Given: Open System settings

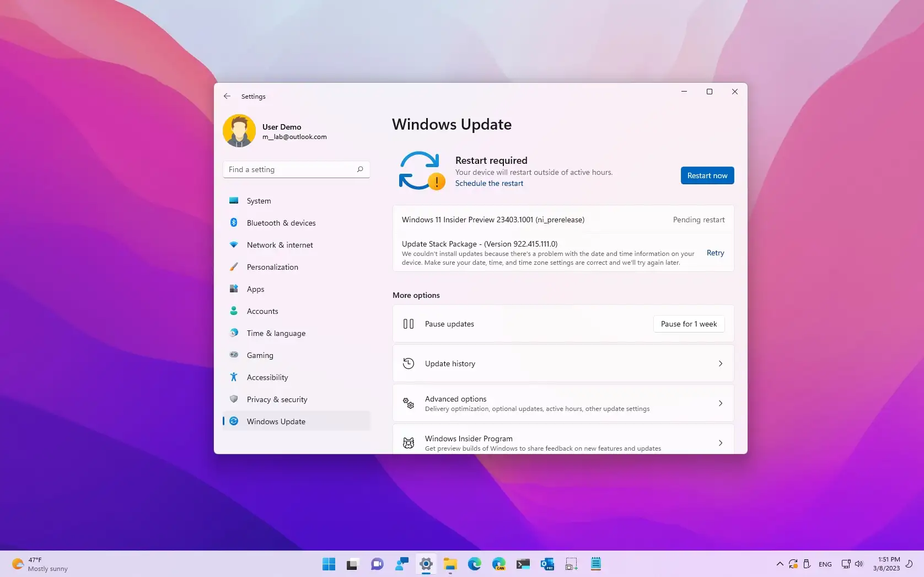Looking at the screenshot, I should [x=296, y=201].
